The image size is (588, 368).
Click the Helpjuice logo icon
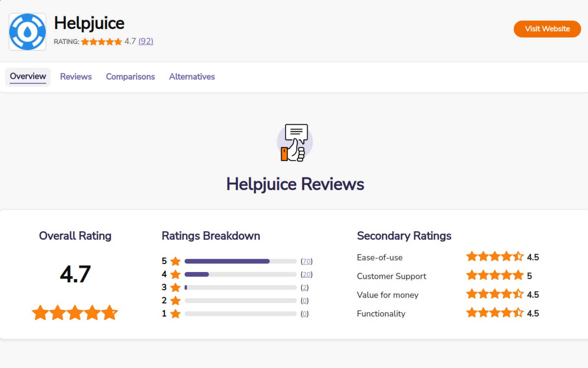pos(27,32)
